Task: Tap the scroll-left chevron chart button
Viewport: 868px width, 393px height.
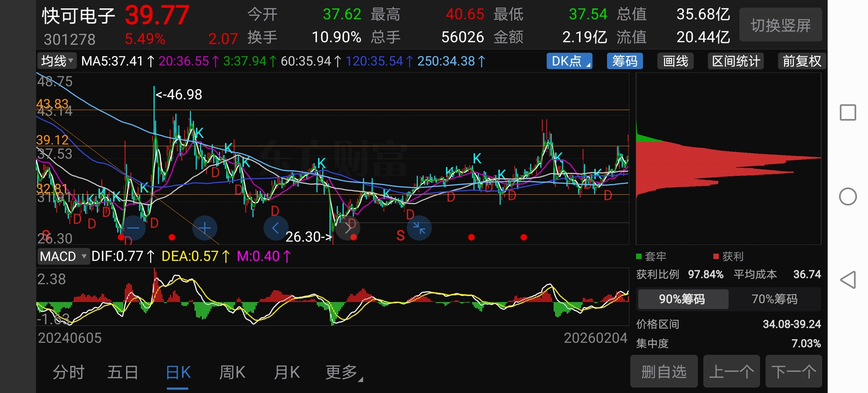Action: point(276,228)
